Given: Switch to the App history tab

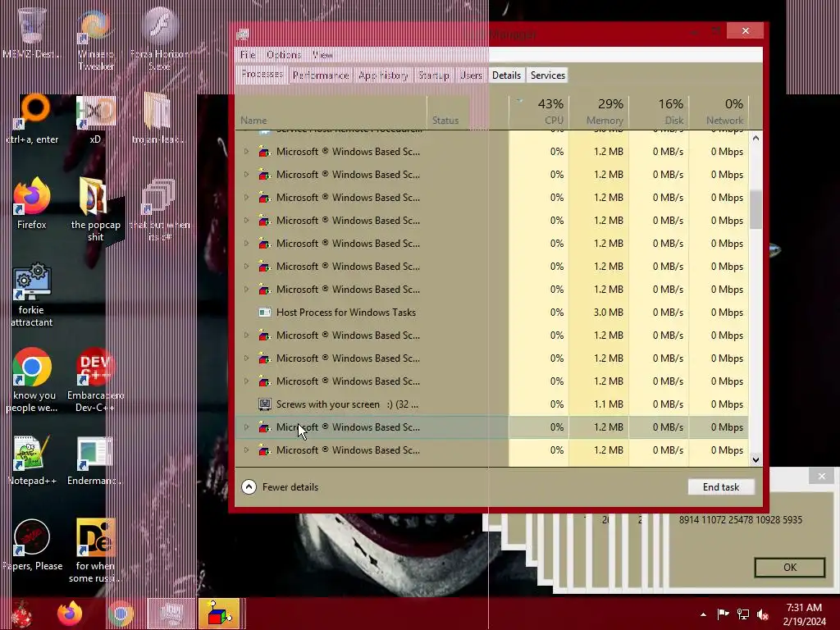Looking at the screenshot, I should click(383, 75).
